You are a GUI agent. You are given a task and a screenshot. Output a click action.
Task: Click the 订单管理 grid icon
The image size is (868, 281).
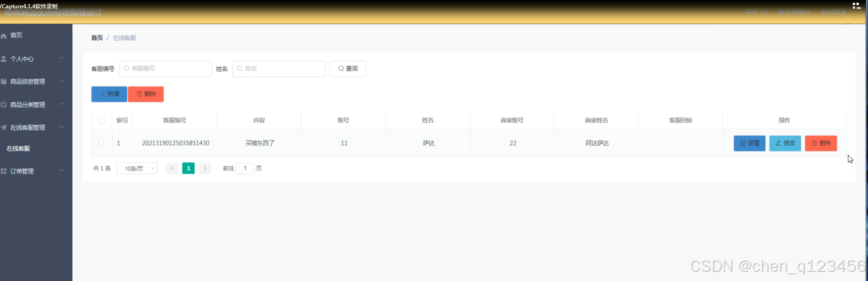4,171
